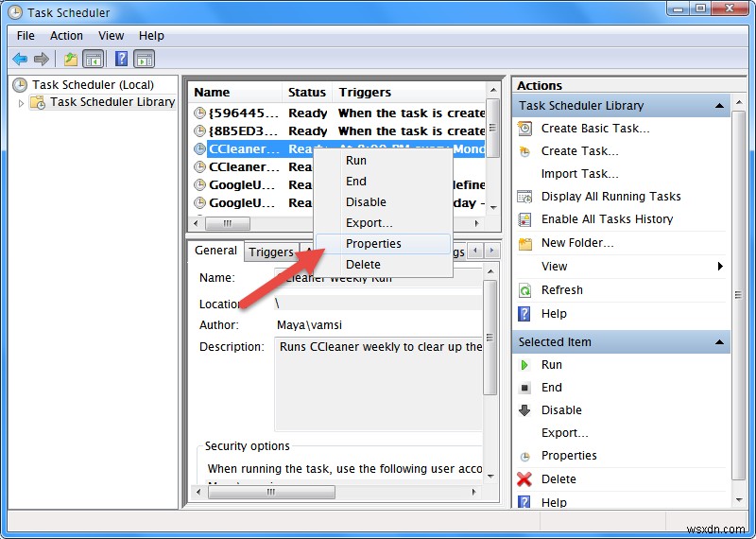Viewport: 756px width, 539px height.
Task: Click the clock icon of first GoogleU… task
Action: pyautogui.click(x=199, y=184)
